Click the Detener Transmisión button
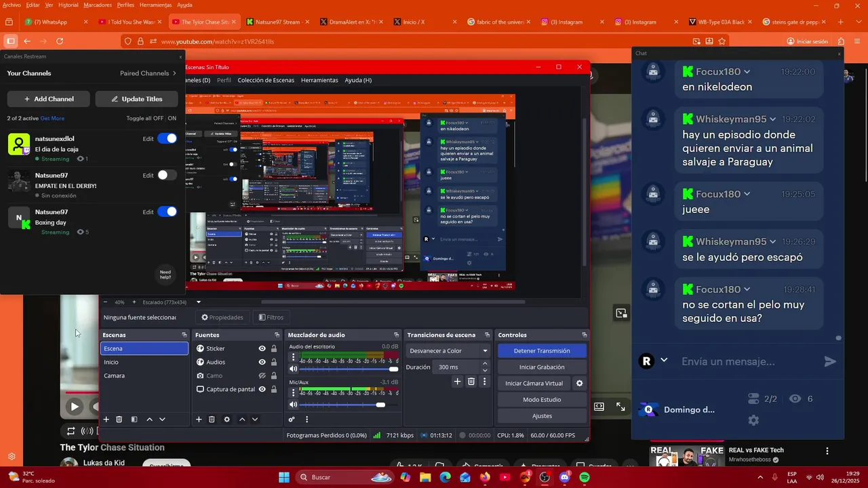 pyautogui.click(x=541, y=350)
